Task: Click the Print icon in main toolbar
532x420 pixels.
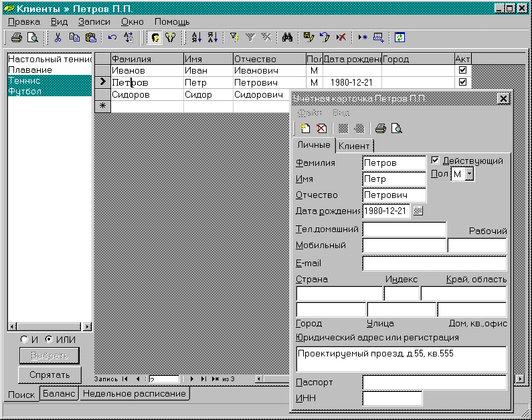Action: point(16,37)
